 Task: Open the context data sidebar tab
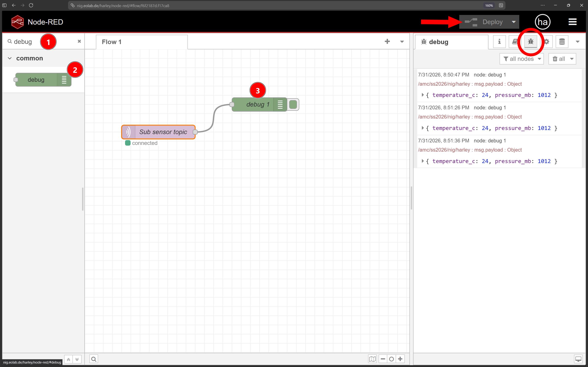coord(562,42)
